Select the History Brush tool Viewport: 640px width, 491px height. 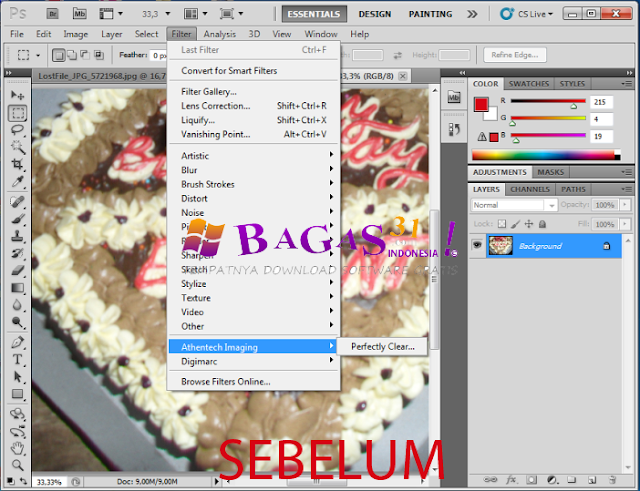pos(17,253)
